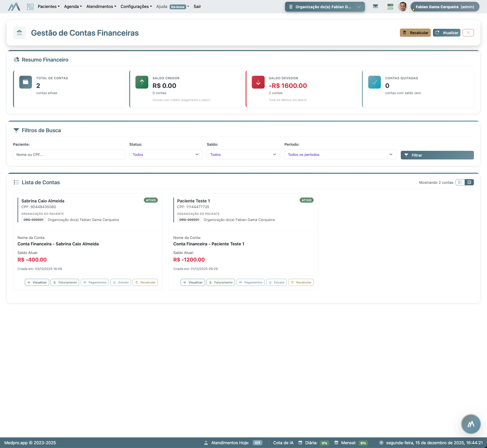Click the Saldo Devedor down-arrow icon
487x448 pixels.
click(x=258, y=82)
